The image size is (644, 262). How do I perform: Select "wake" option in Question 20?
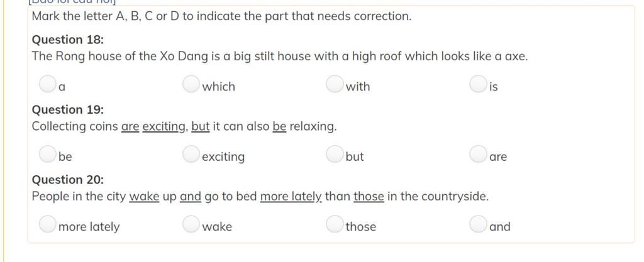click(191, 224)
